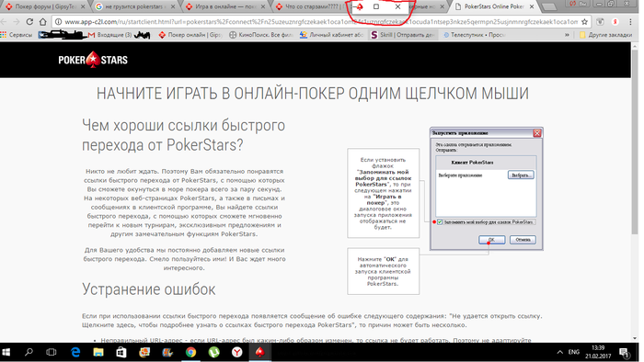Reload the page with the refresh icon
Screen dimensions: 644x362
coord(29,22)
